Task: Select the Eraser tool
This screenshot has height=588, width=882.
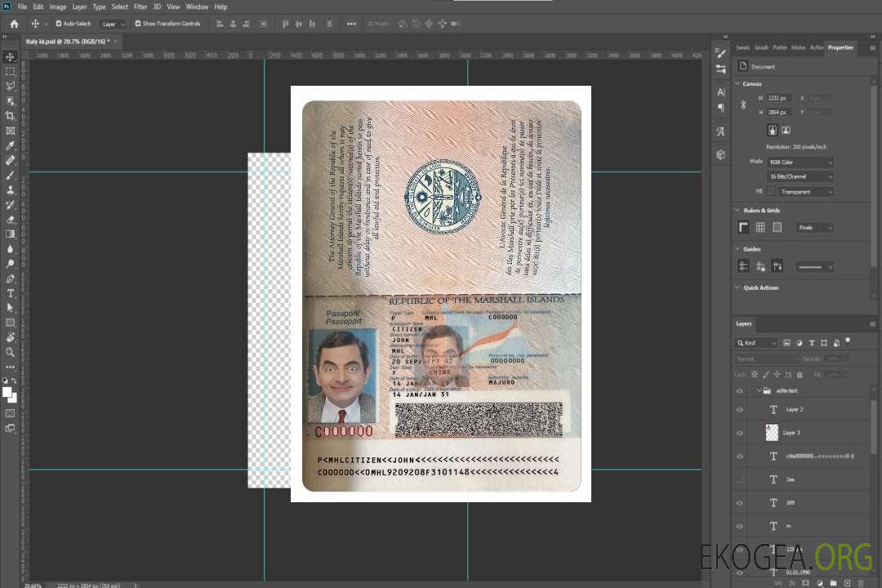Action: pos(10,220)
